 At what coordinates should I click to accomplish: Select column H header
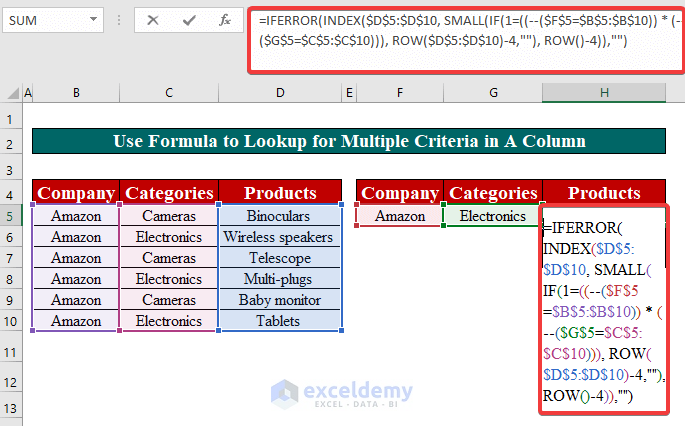[604, 93]
